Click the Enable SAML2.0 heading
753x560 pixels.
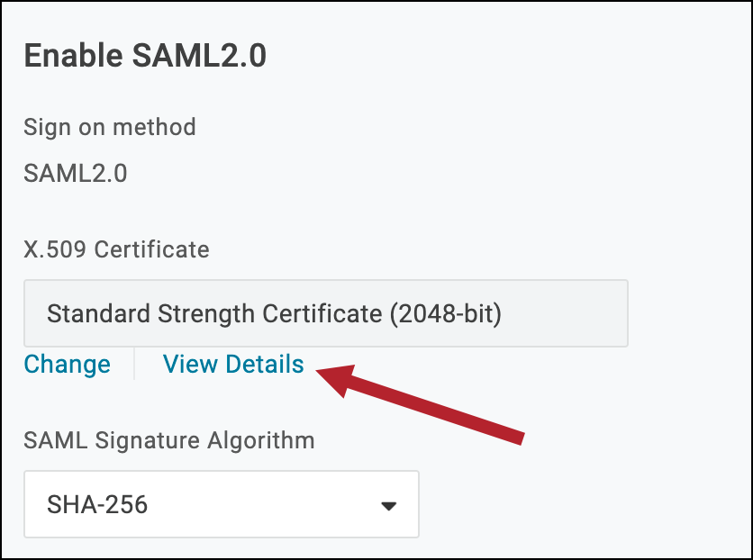coord(145,56)
